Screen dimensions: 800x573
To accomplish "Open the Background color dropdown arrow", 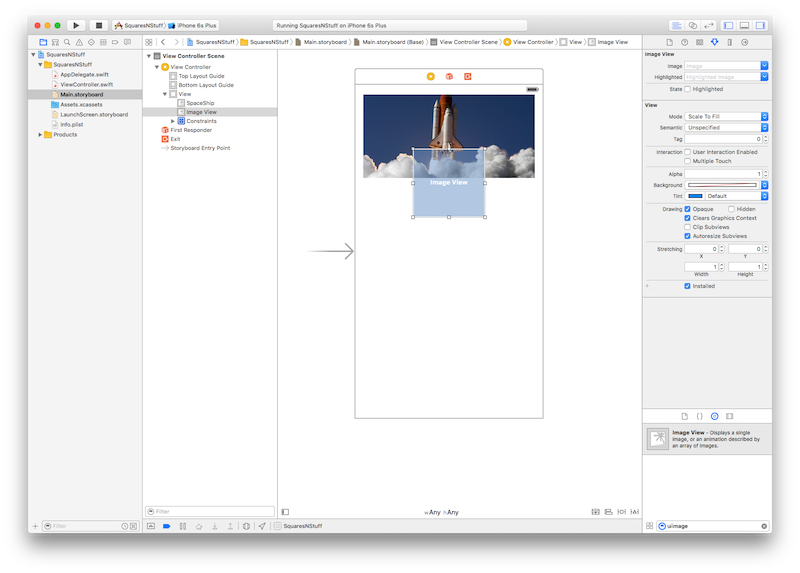I will (764, 185).
